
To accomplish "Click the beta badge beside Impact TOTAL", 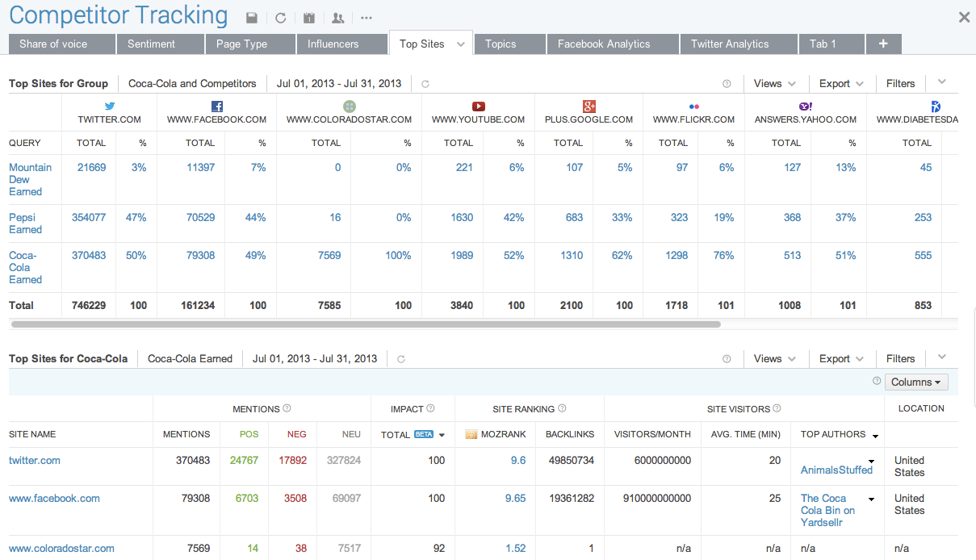I will tap(424, 434).
